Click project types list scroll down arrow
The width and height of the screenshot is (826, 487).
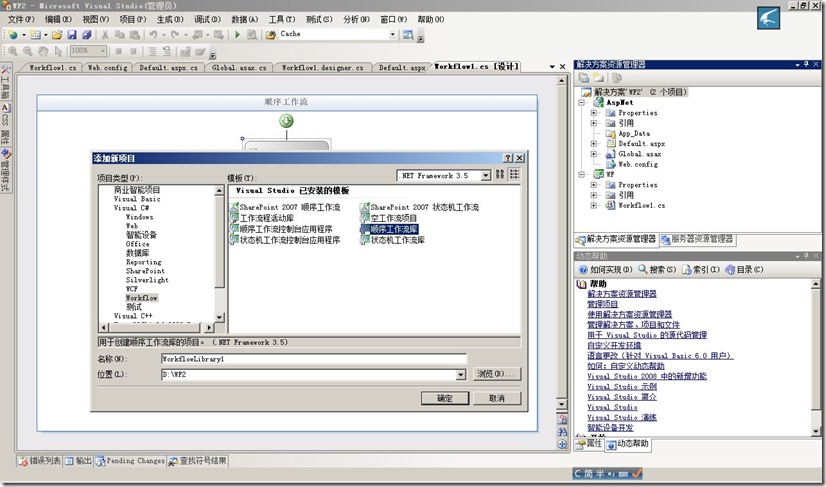coord(220,317)
